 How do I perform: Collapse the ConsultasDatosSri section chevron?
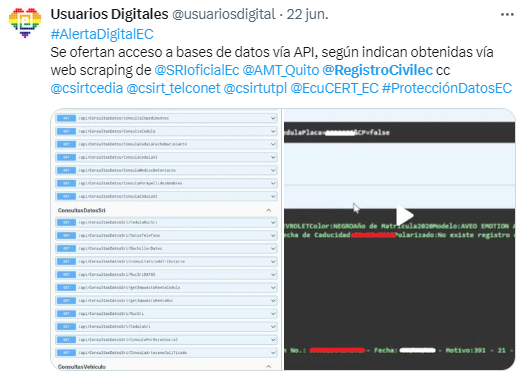269,210
